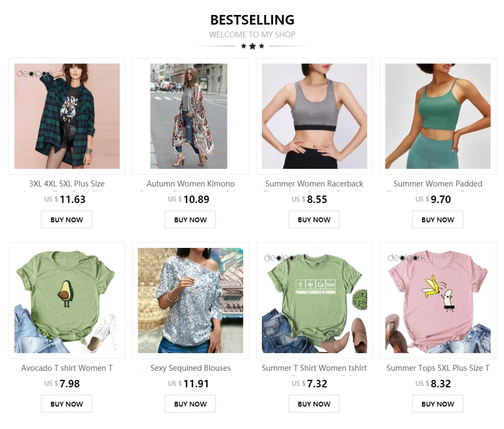The width and height of the screenshot is (504, 429).
Task: Click Buy Now for Sexy Sequined Blouses
Action: pos(190,404)
